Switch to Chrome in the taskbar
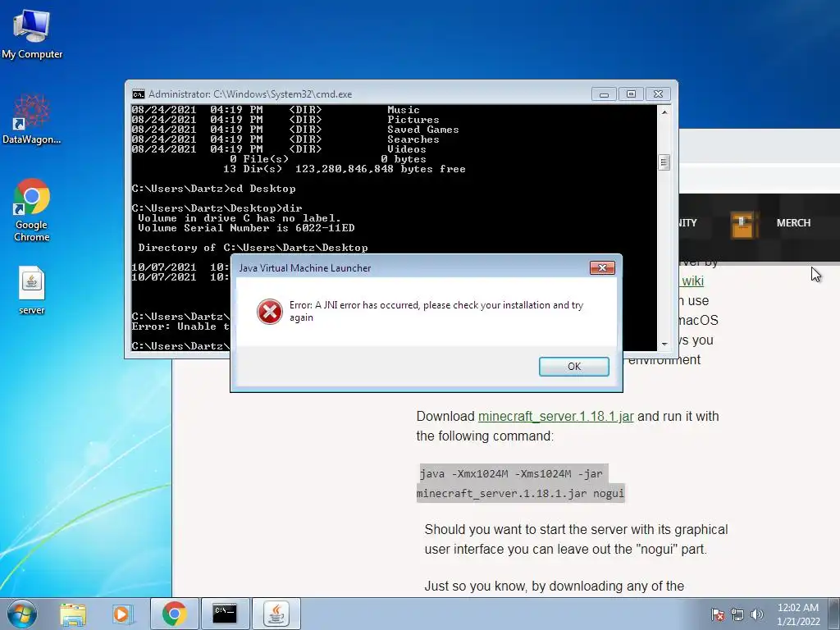The height and width of the screenshot is (630, 840). (x=175, y=614)
